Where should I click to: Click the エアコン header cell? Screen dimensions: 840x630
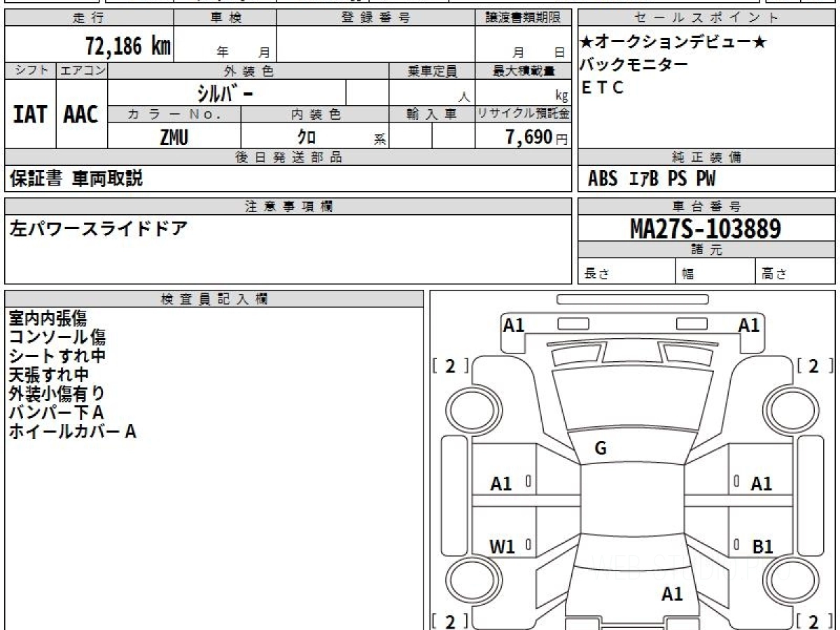coord(82,71)
